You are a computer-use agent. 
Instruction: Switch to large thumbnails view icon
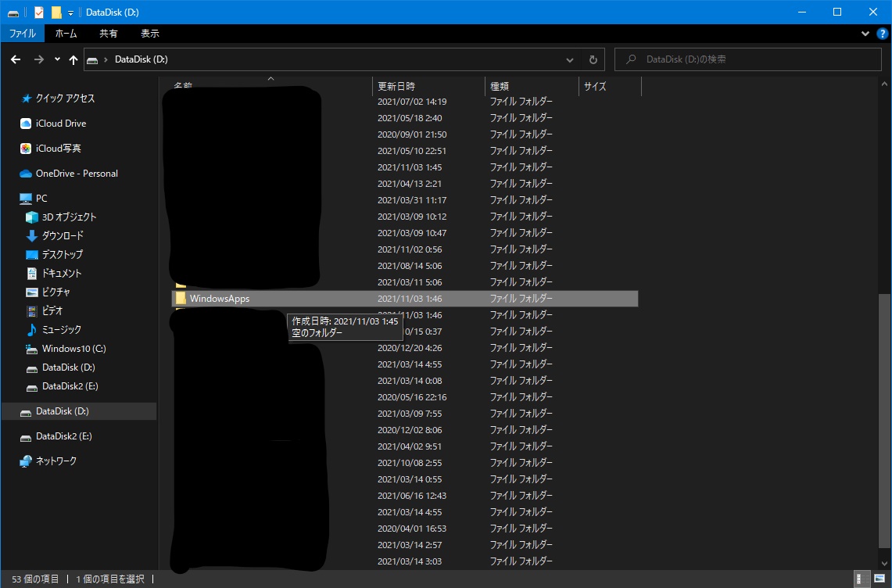(x=879, y=579)
